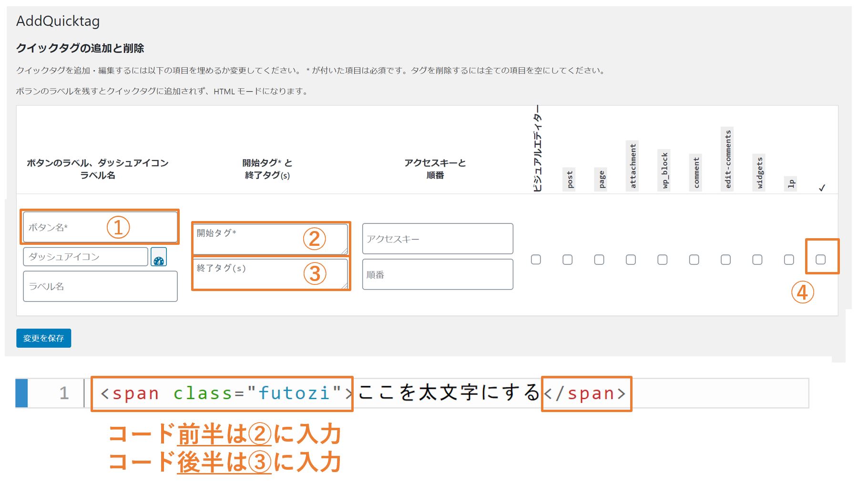Check the select-all checkmark column checkbox
858x504 pixels.
click(820, 260)
